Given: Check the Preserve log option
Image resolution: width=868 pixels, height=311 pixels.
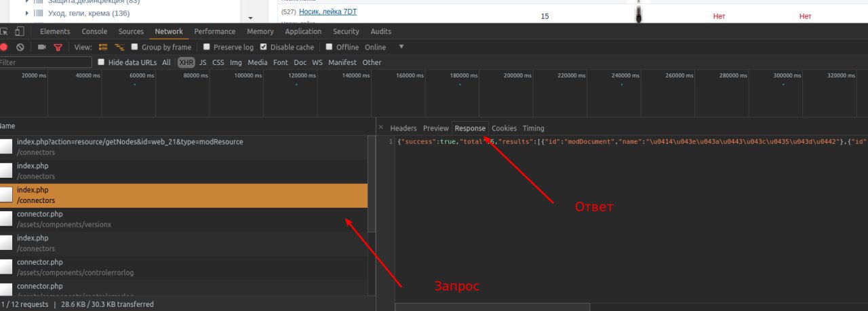Looking at the screenshot, I should tap(207, 48).
